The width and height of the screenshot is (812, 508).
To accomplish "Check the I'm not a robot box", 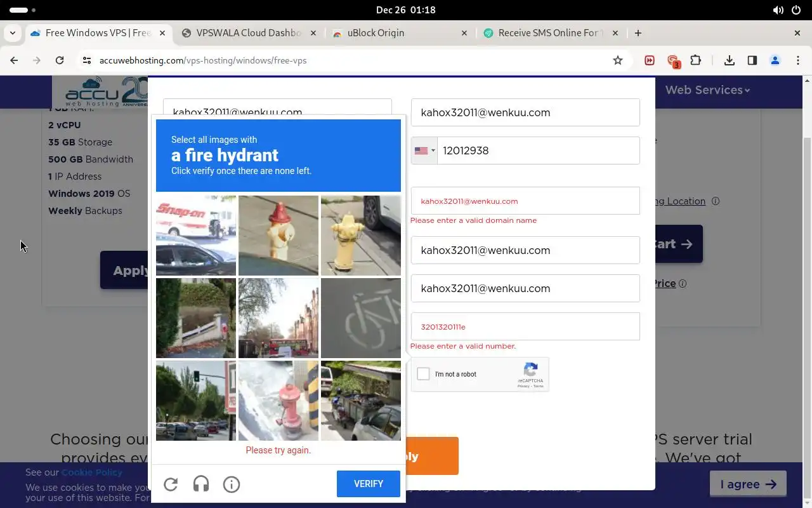I will point(423,374).
